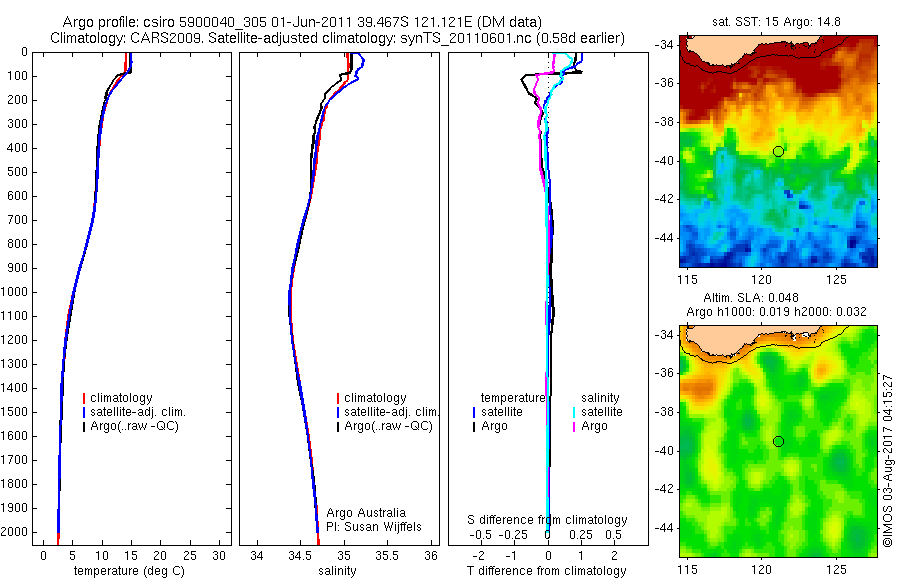Click temperature axis tick label 15
Image resolution: width=900 pixels, height=580 pixels.
click(131, 556)
